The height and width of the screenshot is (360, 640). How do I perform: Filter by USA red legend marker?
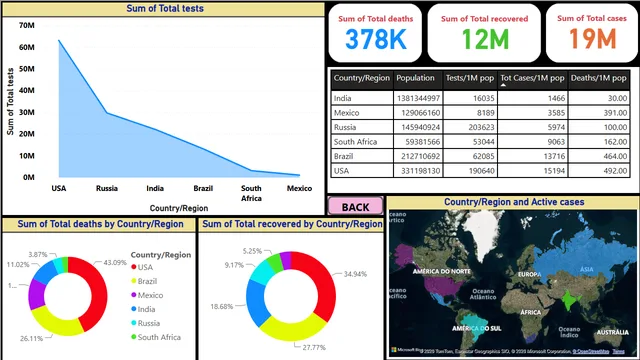pyautogui.click(x=133, y=267)
